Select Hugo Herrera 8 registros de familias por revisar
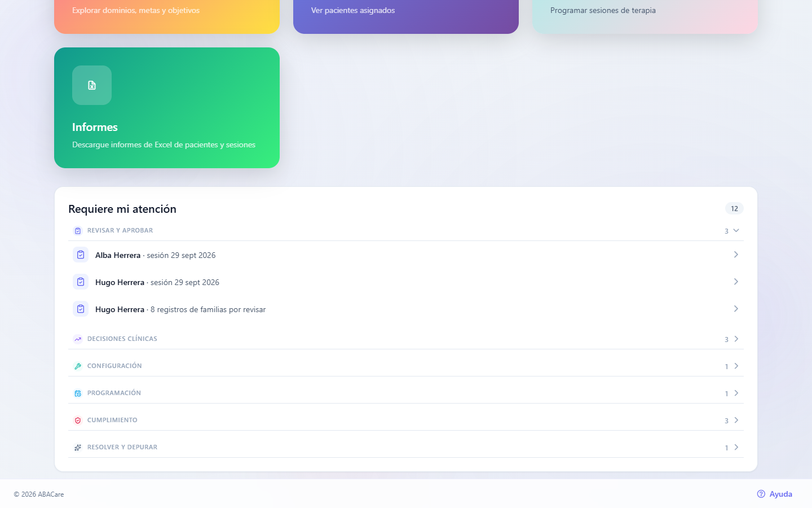This screenshot has width=812, height=508. tap(406, 309)
